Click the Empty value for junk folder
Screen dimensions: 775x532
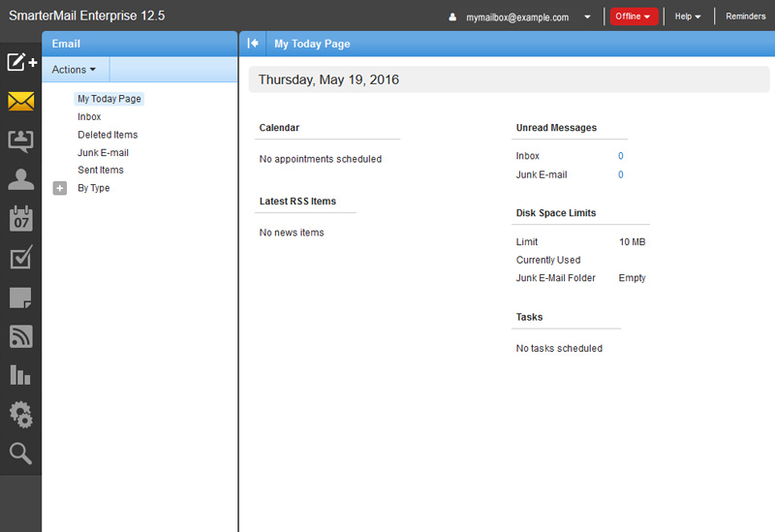[x=633, y=278]
